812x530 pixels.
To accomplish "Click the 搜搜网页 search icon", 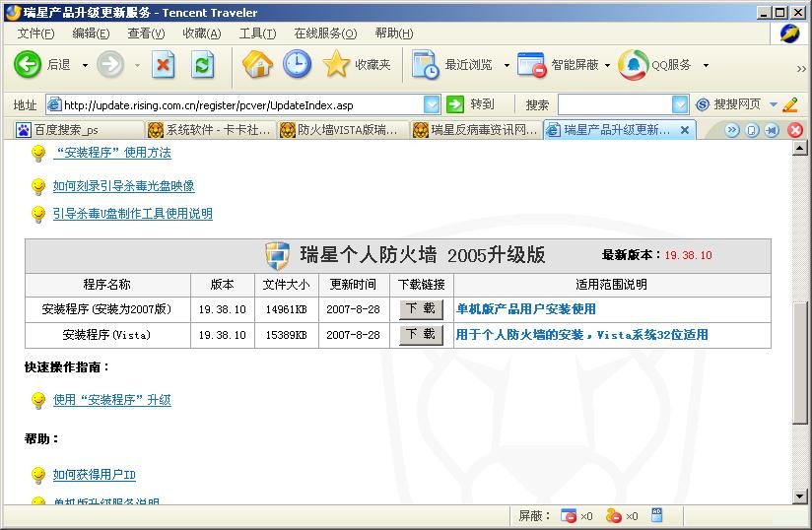I will coord(703,104).
